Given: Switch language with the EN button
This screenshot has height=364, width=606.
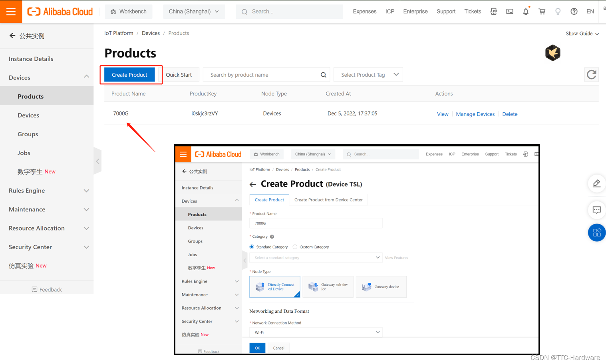Looking at the screenshot, I should point(590,12).
